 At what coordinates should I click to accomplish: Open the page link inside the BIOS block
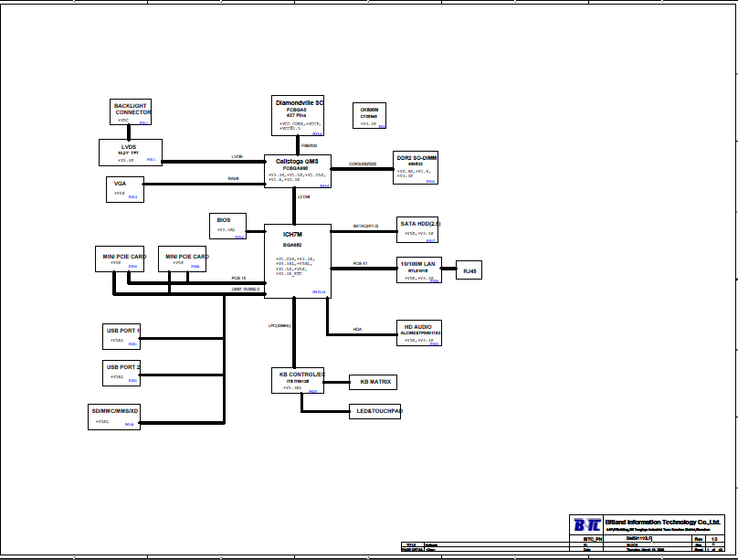point(239,238)
